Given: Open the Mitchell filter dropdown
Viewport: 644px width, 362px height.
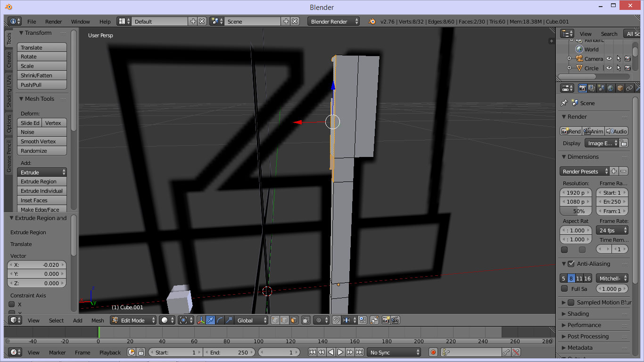Looking at the screenshot, I should [612, 279].
